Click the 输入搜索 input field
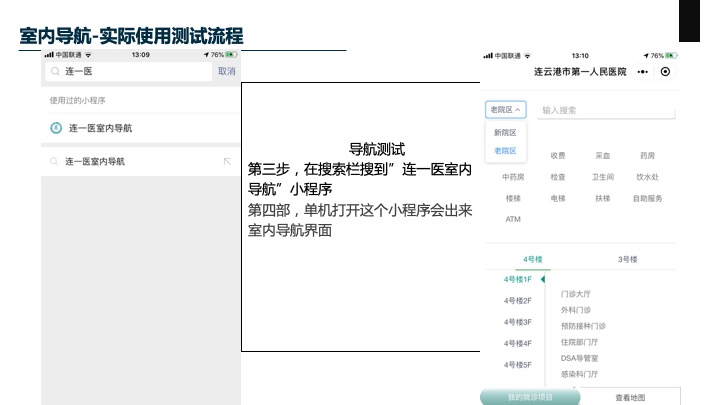The image size is (720, 405). pos(606,110)
